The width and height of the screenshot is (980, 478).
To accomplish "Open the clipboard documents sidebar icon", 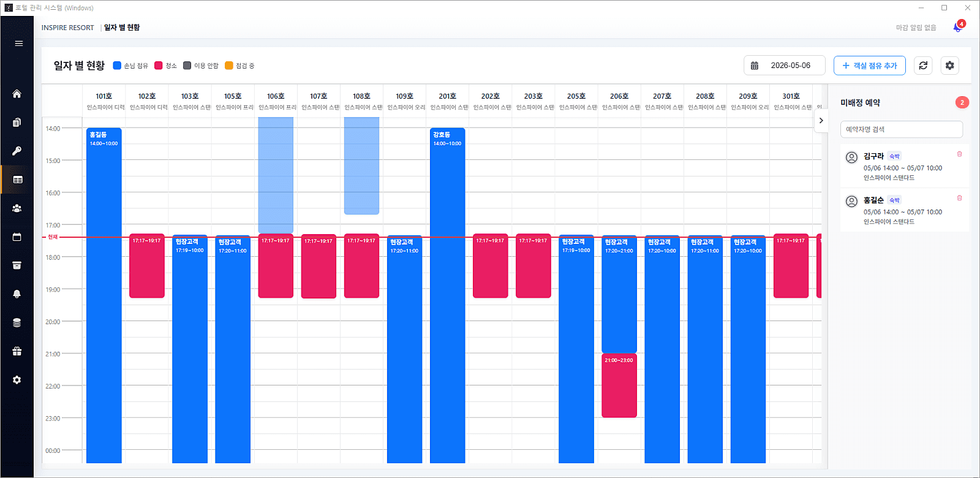I will [17, 123].
